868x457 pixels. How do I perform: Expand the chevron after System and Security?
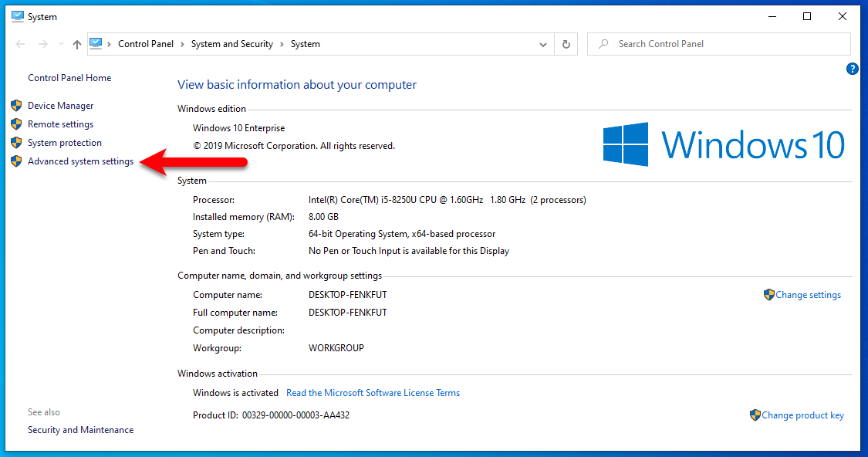click(282, 44)
